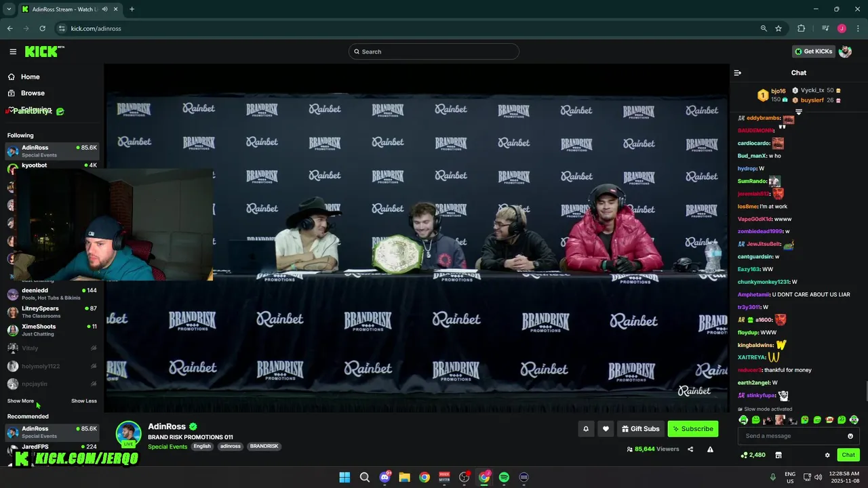Click the address bar URL kick.com/adinross
Viewport: 868px width, 488px height.
tap(96, 28)
